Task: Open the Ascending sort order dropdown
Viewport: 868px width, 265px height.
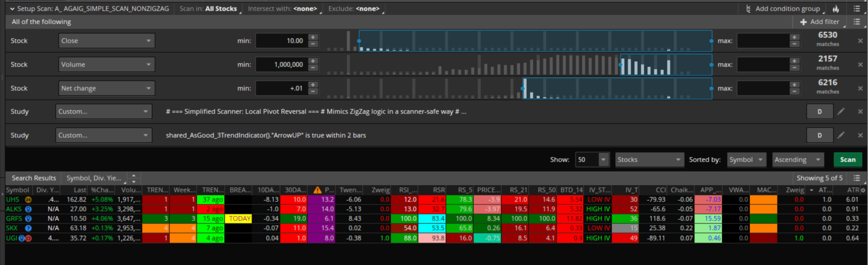Action: pos(797,160)
